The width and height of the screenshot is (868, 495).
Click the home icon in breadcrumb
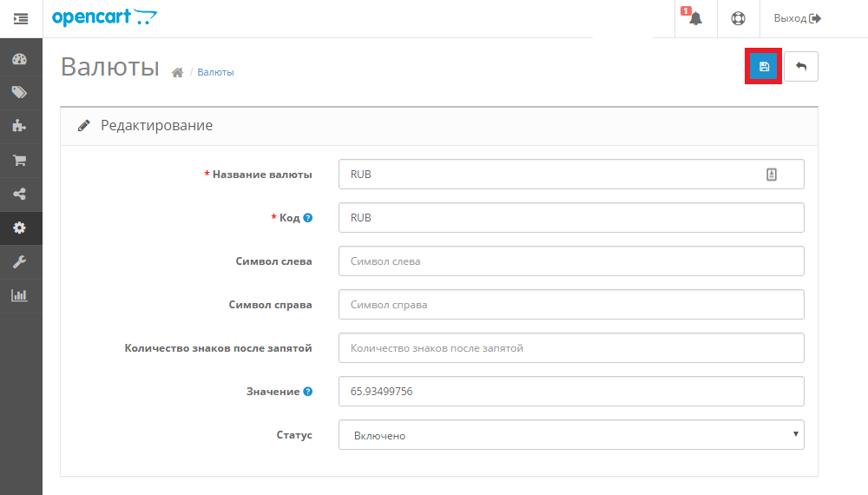pos(177,73)
